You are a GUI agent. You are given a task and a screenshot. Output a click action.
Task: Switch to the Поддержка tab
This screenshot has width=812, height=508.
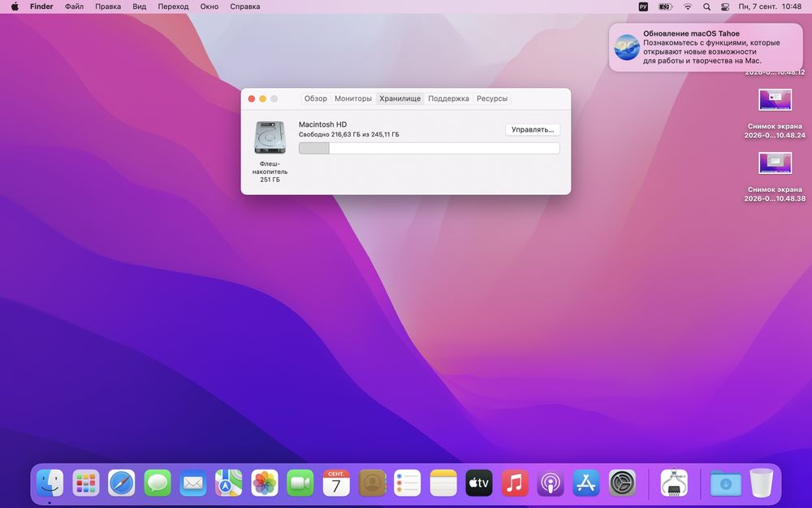(448, 98)
